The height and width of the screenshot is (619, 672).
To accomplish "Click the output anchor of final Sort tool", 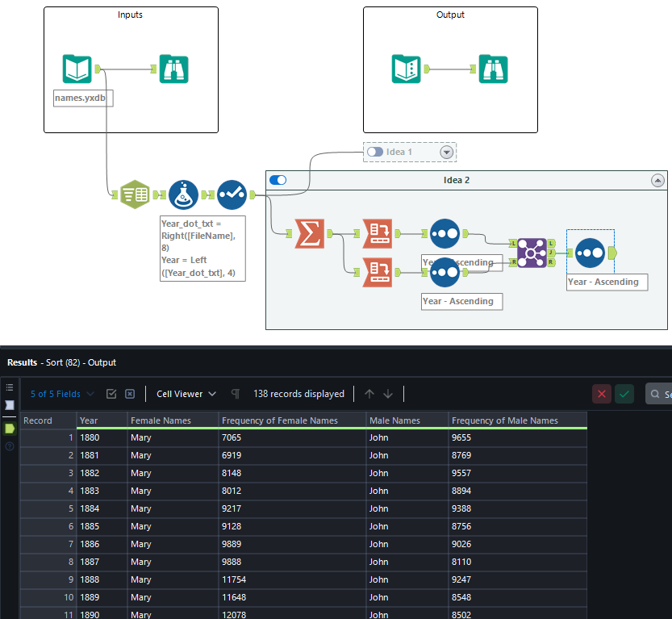I will (x=612, y=253).
